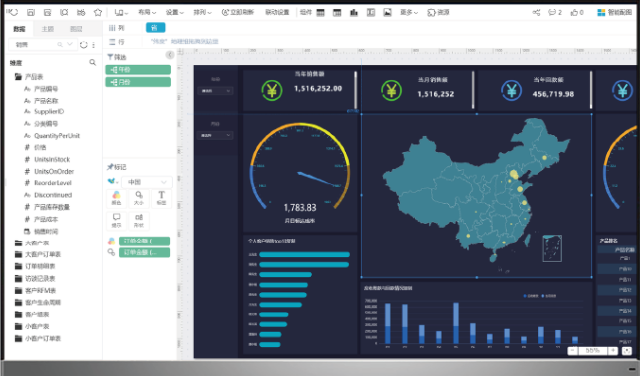
Task: Open the 设置 settings menu
Action: 174,13
